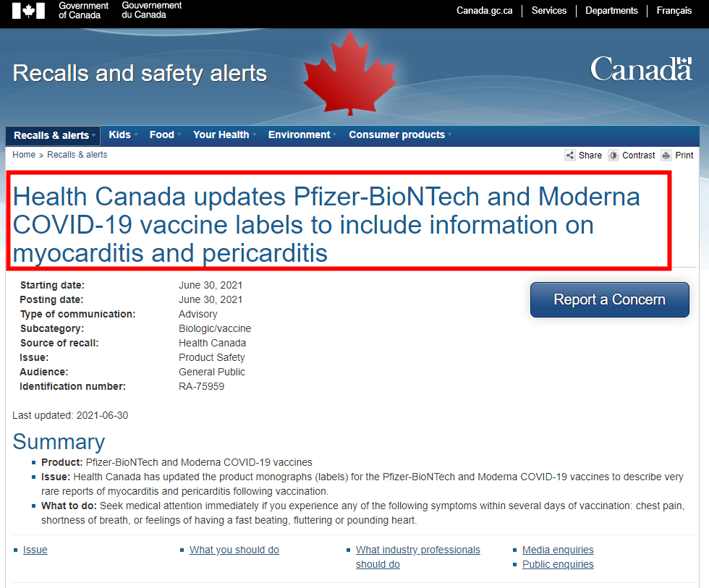
Task: Open Canada.gc.ca link in header
Action: coord(484,11)
